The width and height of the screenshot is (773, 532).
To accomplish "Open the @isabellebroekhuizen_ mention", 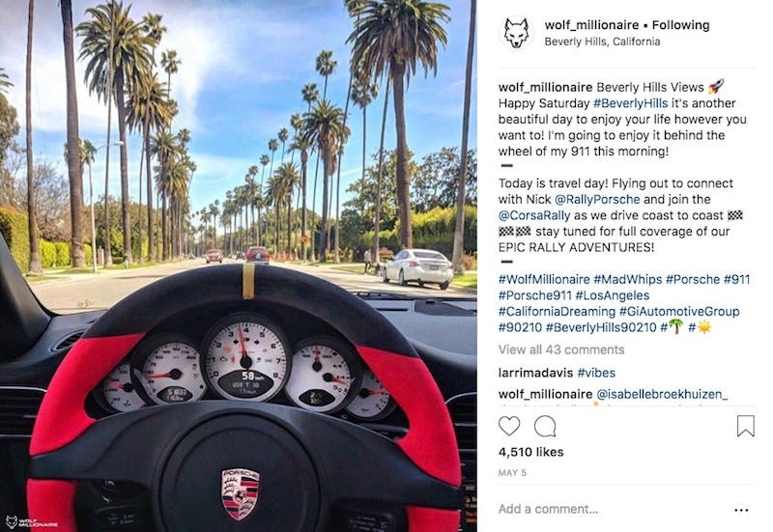I will tap(662, 394).
